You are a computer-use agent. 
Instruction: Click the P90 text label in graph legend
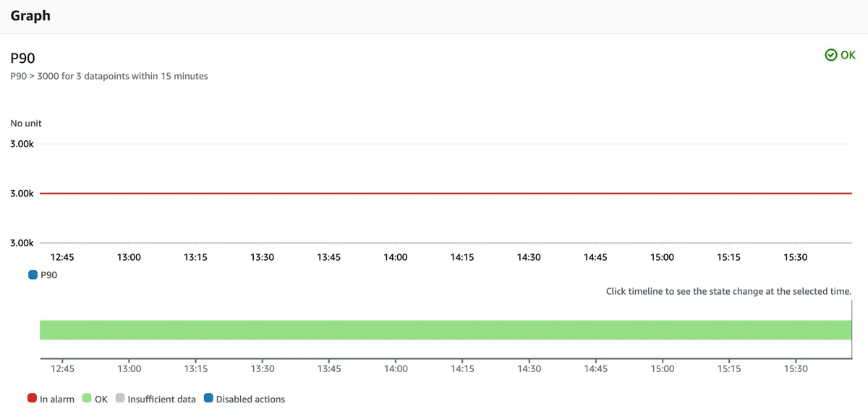[x=49, y=275]
